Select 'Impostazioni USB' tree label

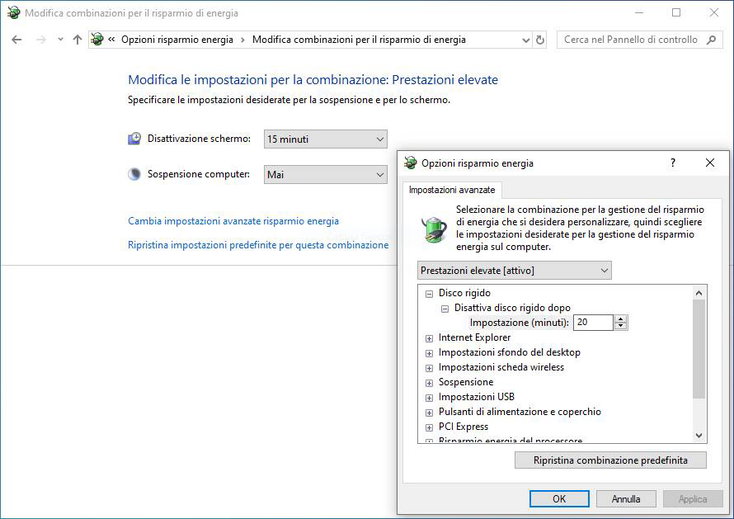click(476, 397)
